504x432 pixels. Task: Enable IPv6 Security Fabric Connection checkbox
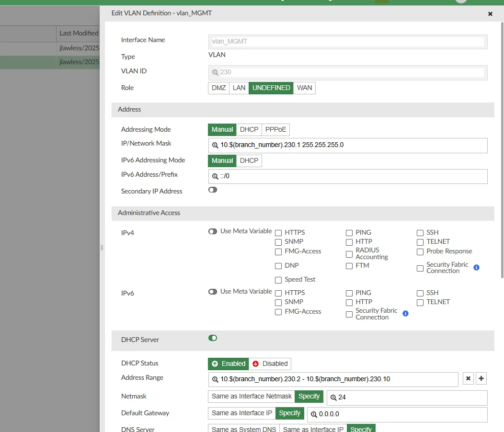tap(349, 314)
